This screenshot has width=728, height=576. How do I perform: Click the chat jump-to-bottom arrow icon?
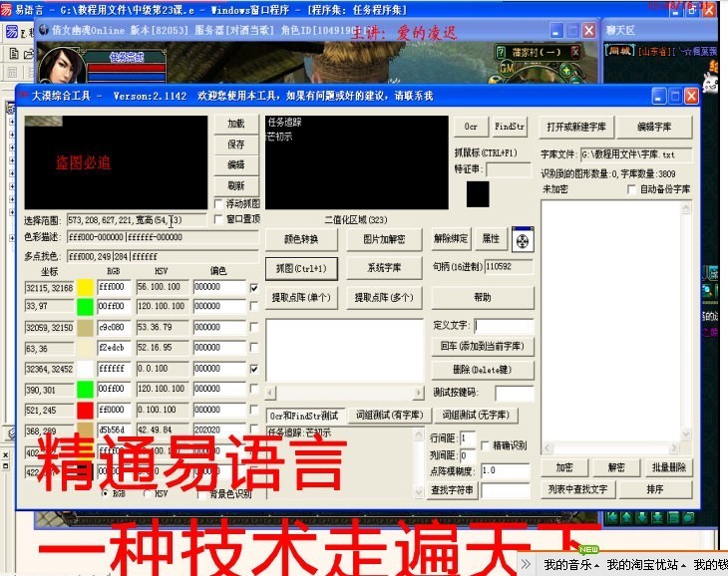pyautogui.click(x=657, y=517)
